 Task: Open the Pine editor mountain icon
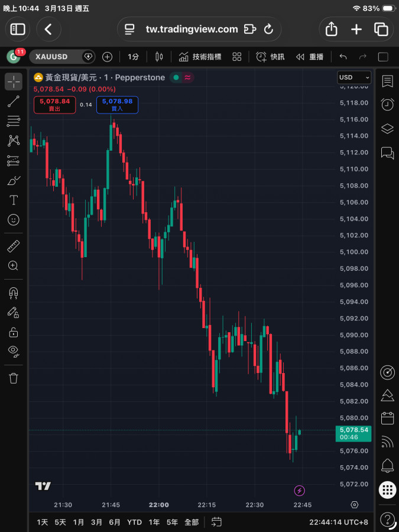click(x=387, y=395)
